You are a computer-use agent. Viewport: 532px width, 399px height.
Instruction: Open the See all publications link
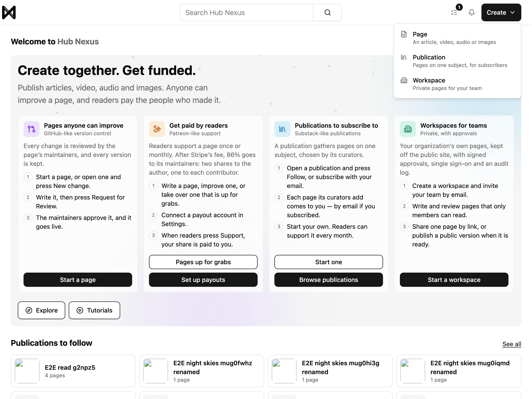(x=512, y=344)
